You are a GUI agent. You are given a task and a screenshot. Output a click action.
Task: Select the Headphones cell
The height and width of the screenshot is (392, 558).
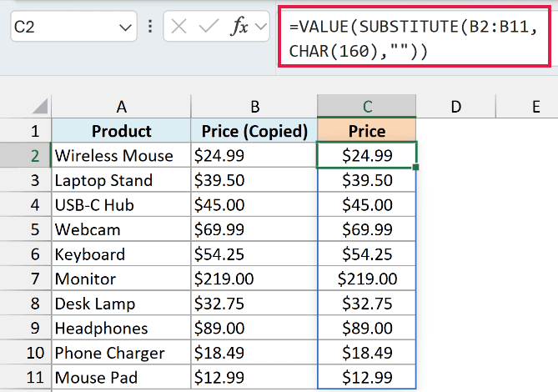click(121, 328)
